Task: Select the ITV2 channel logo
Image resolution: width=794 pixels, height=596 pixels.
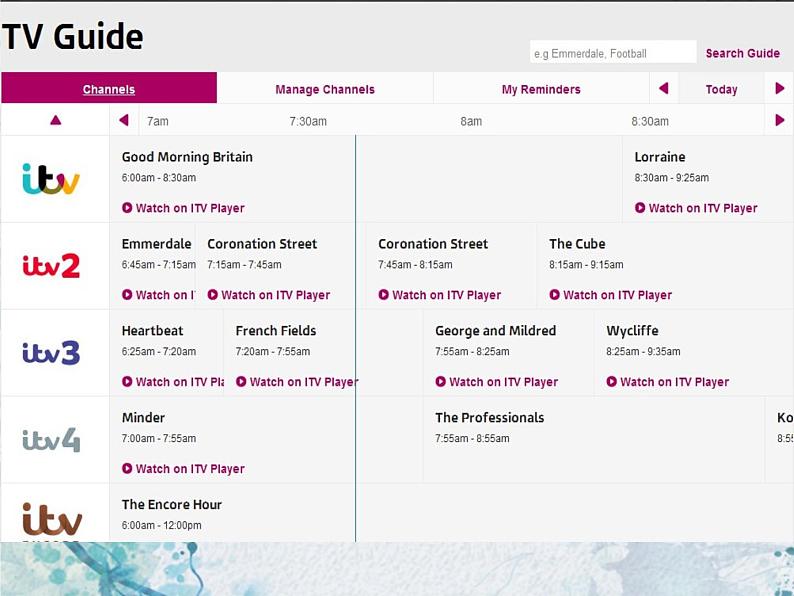Action: click(51, 266)
